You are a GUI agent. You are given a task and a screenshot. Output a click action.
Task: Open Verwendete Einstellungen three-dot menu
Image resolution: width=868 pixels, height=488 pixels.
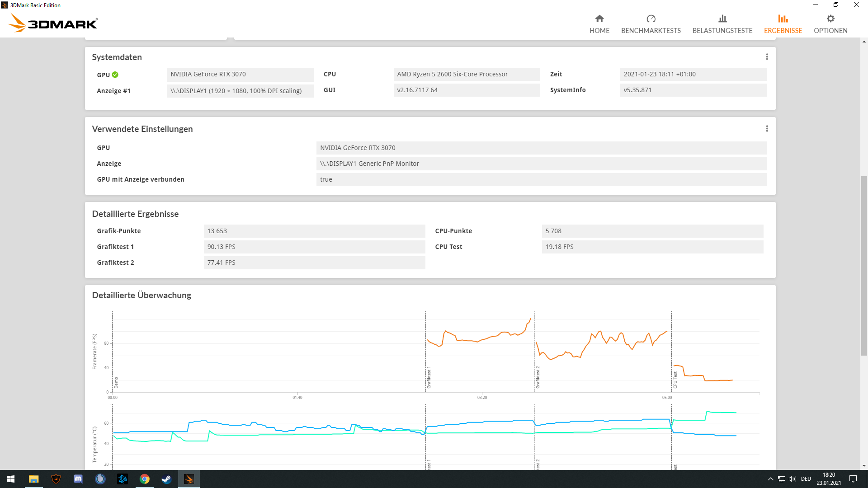(767, 129)
